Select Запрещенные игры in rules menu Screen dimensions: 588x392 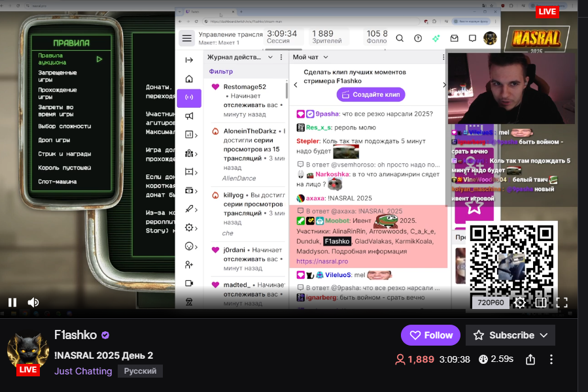click(58, 76)
